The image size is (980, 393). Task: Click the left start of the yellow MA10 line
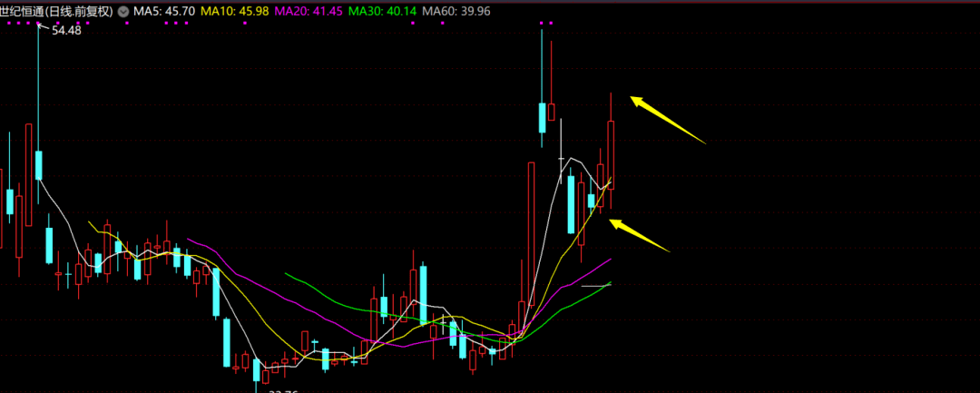(89, 221)
